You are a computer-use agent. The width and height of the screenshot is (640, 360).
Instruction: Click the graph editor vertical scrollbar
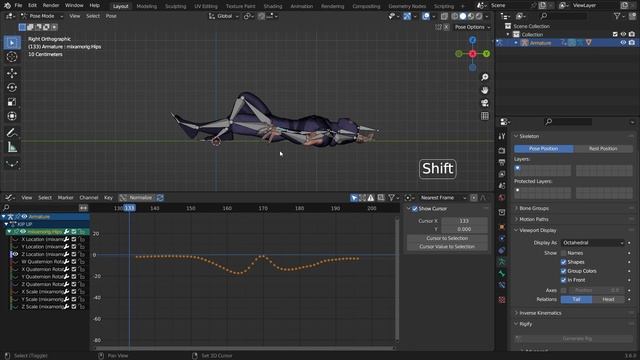[397, 280]
